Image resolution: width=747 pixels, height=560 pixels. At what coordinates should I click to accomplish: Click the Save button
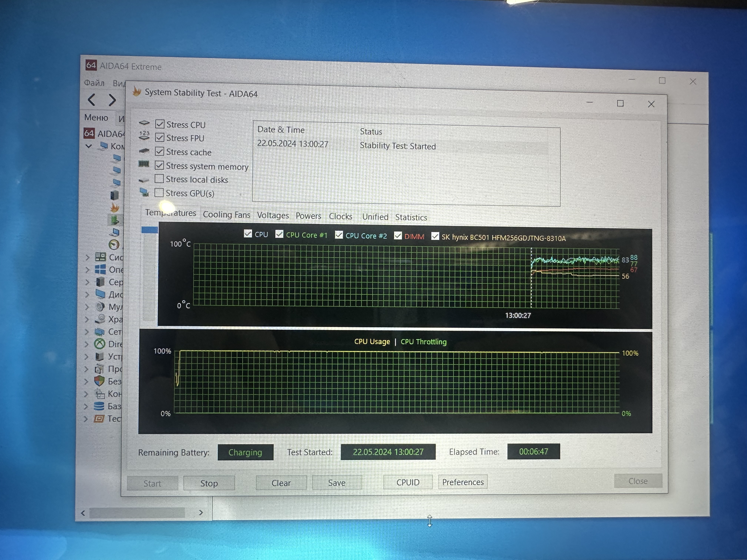click(x=337, y=482)
